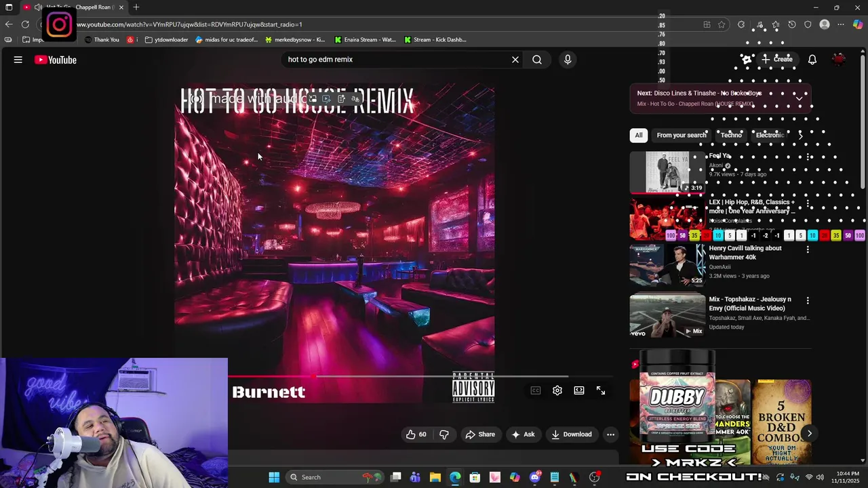868x488 pixels.
Task: Open Microsoft Store from taskbar
Action: pos(475,477)
